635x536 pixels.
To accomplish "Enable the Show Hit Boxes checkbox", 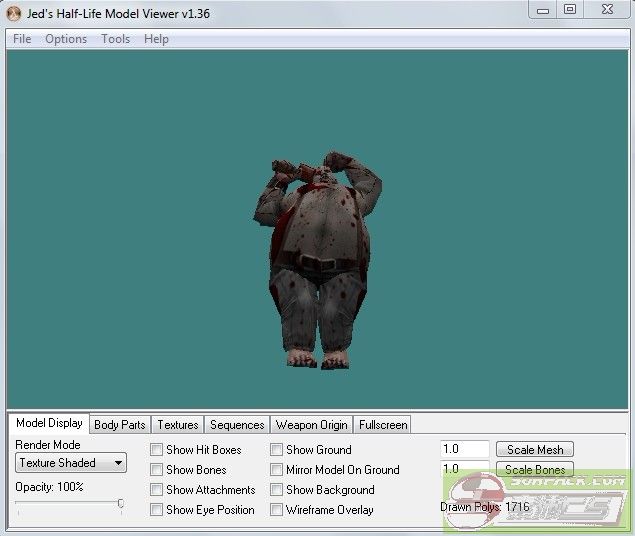I will [156, 450].
